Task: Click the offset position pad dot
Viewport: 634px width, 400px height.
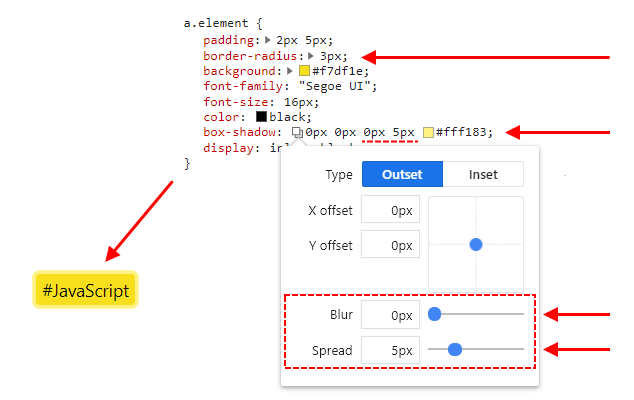Action: 476,244
